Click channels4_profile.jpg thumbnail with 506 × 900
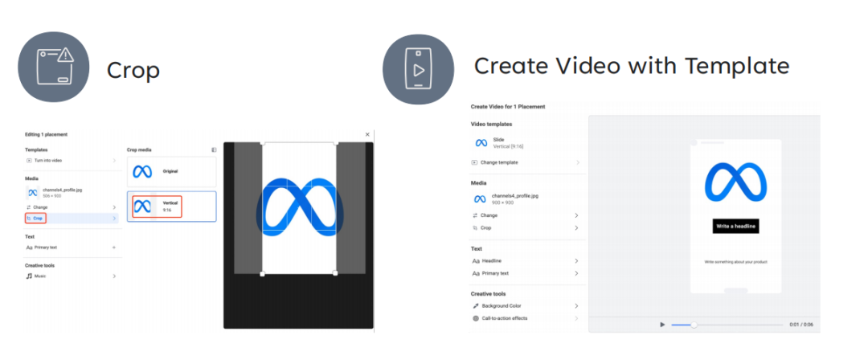 tap(33, 193)
